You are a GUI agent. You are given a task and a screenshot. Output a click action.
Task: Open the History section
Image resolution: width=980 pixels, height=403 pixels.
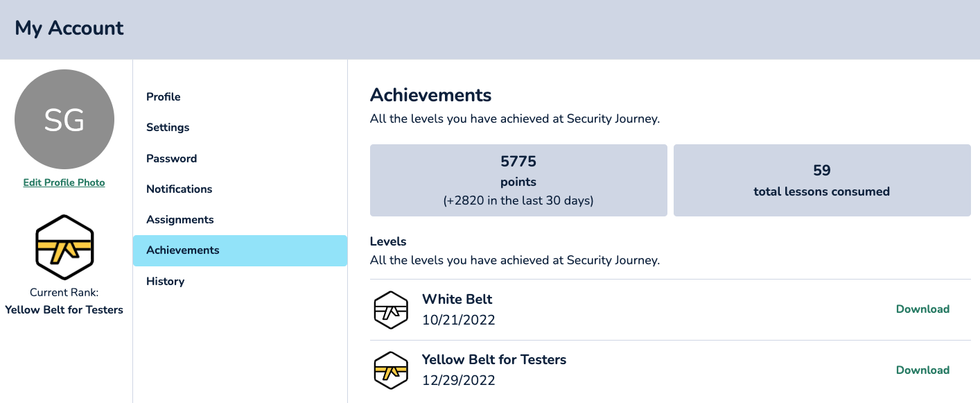165,281
